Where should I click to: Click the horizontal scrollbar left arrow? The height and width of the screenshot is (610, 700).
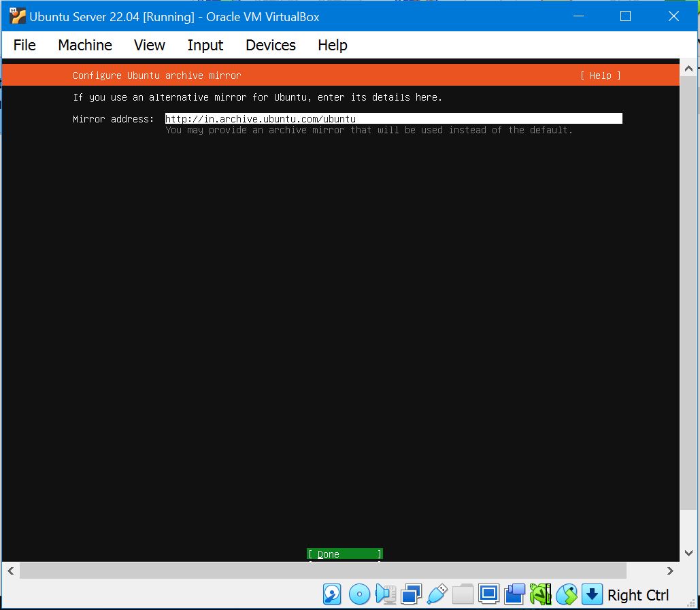[x=11, y=571]
